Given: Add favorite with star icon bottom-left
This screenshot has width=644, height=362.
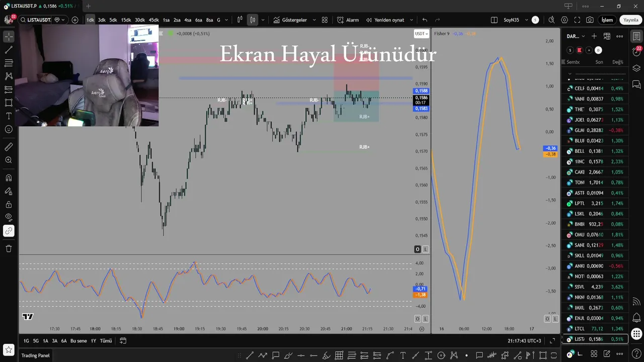Looking at the screenshot, I should 9,349.
